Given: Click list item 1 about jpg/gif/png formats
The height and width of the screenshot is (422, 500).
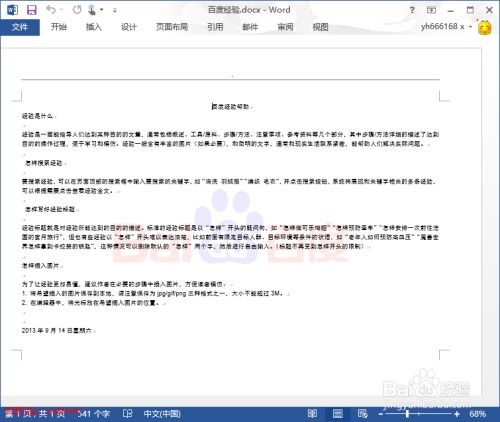Looking at the screenshot, I should [152, 294].
